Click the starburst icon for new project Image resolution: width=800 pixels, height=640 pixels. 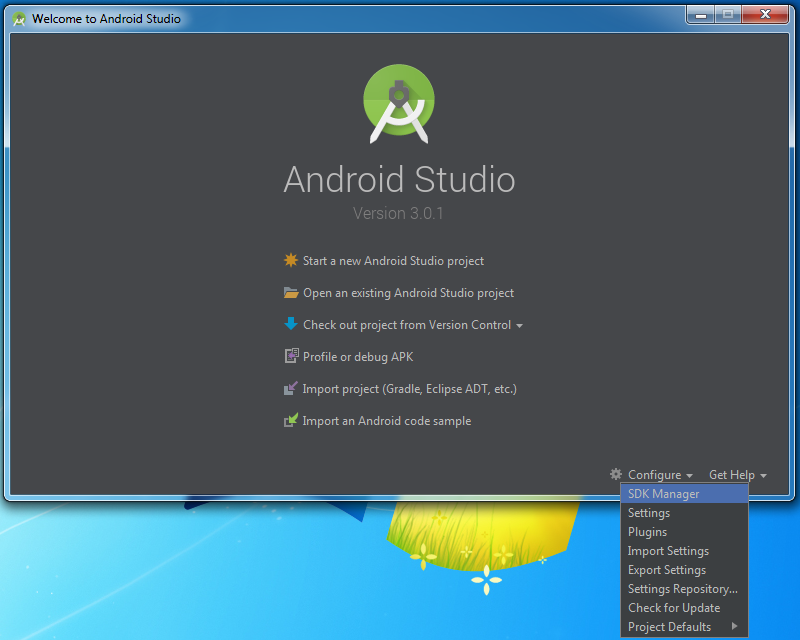(x=291, y=261)
